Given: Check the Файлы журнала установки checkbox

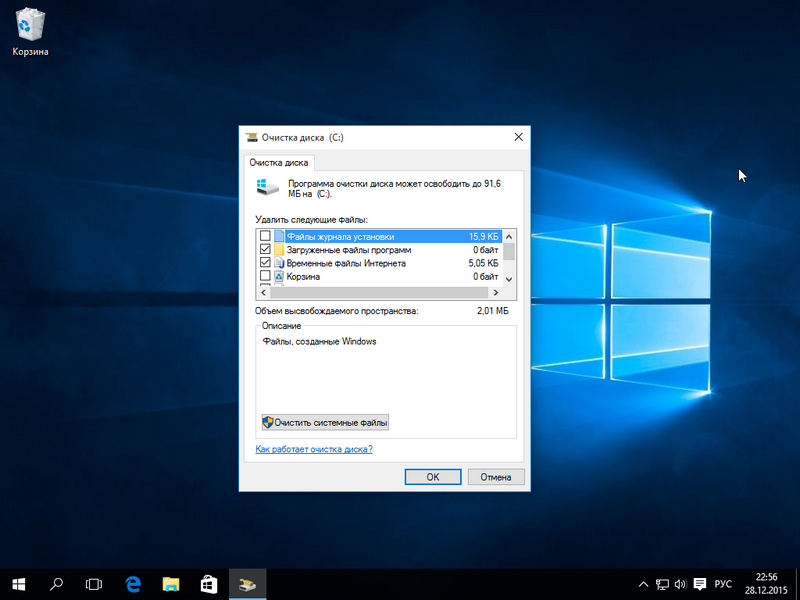Looking at the screenshot, I should pos(265,236).
